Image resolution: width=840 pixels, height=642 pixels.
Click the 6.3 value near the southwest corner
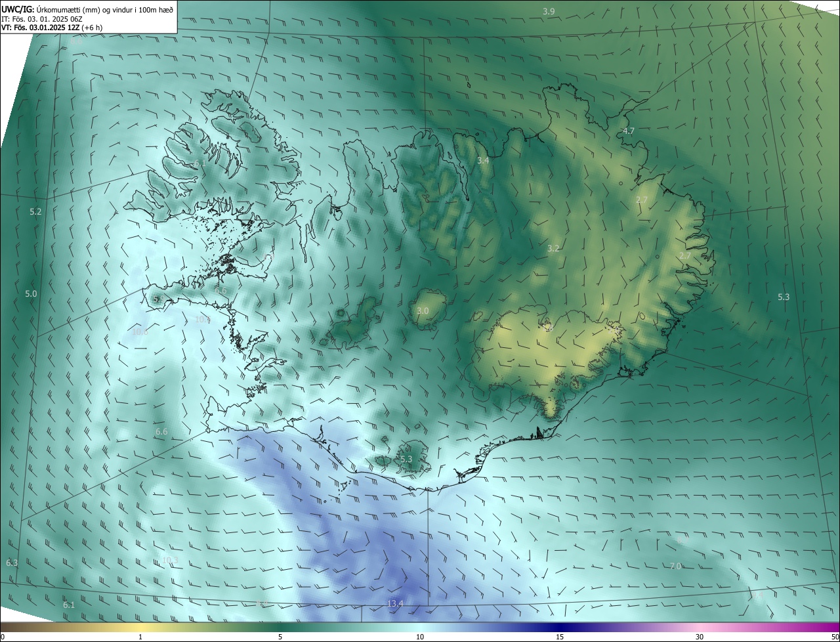pyautogui.click(x=12, y=563)
